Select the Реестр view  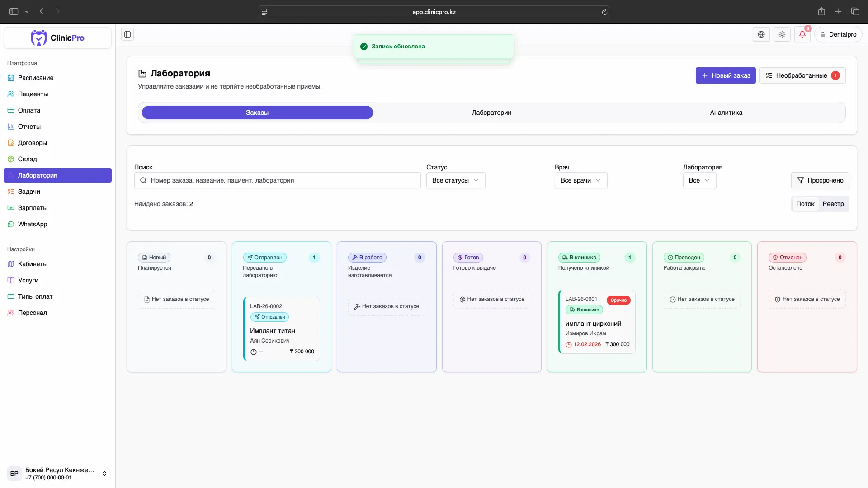pyautogui.click(x=833, y=204)
